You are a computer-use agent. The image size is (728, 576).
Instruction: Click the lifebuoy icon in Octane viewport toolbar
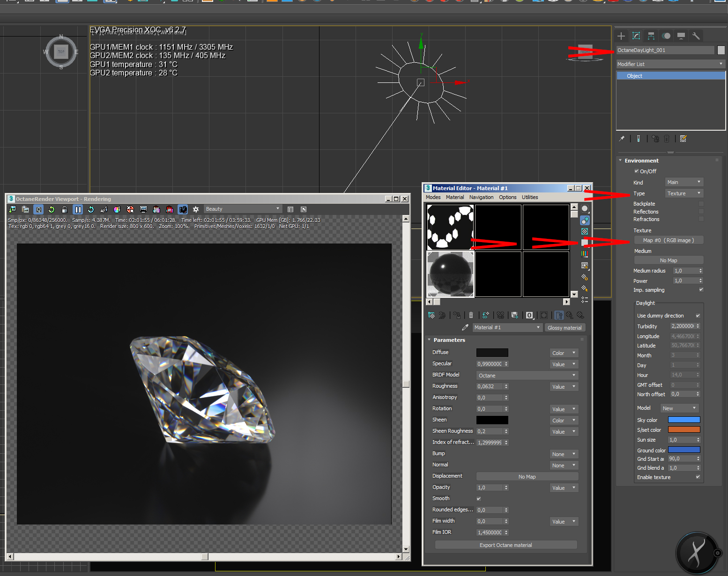pyautogui.click(x=130, y=209)
